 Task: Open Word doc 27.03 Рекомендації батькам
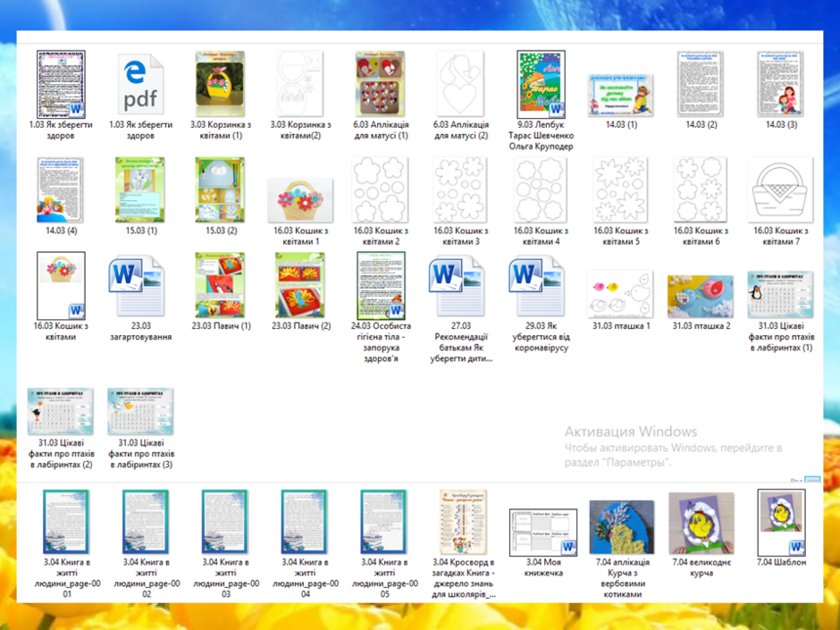pos(457,287)
